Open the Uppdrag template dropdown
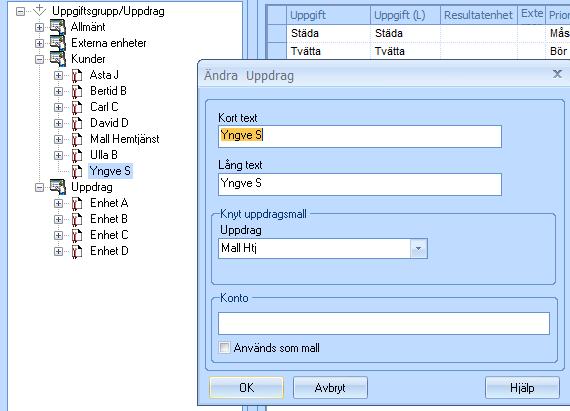The image size is (570, 411). [418, 249]
